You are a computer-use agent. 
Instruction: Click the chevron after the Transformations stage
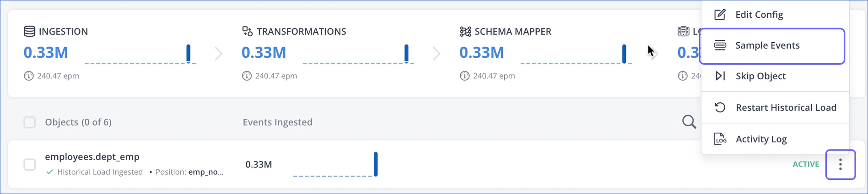[437, 54]
